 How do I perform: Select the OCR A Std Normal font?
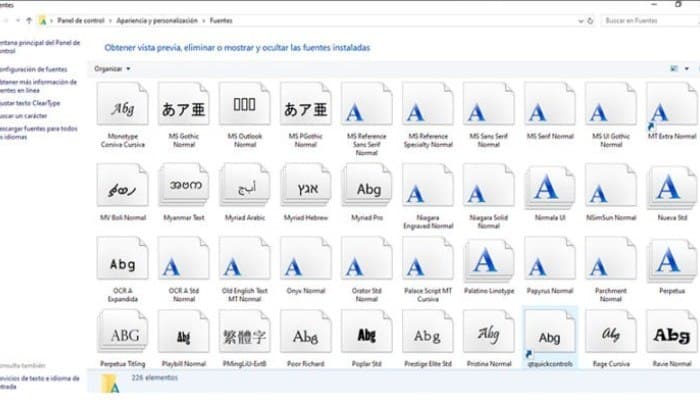(x=183, y=259)
